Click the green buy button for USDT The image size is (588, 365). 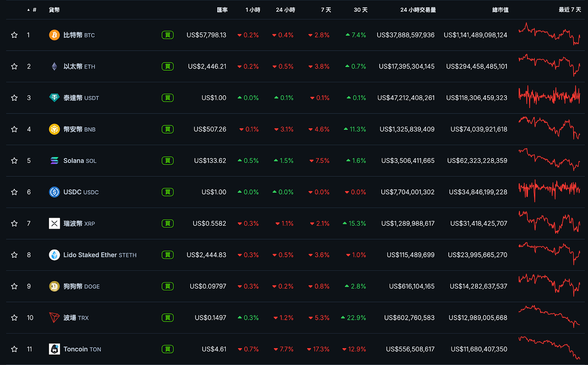click(x=168, y=98)
